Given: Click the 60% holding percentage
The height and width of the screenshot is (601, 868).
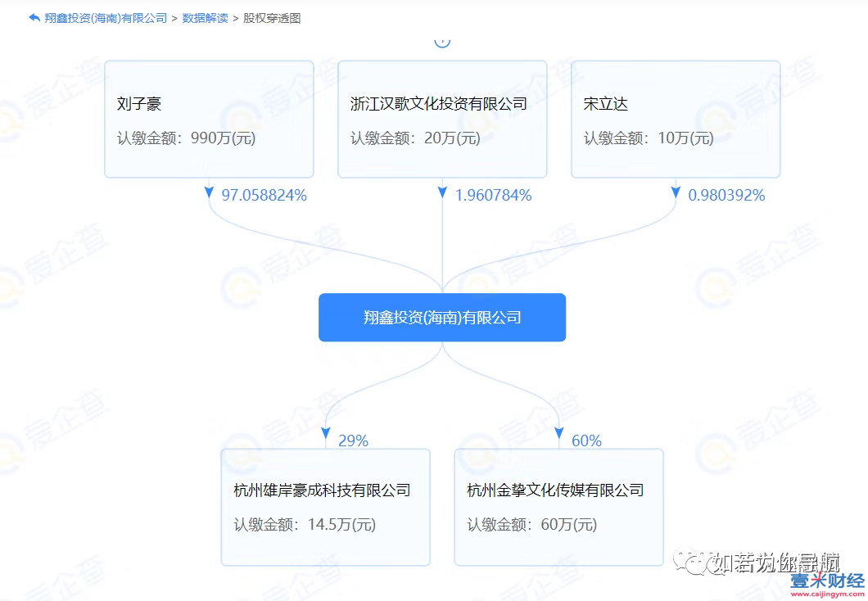Looking at the screenshot, I should [x=586, y=441].
